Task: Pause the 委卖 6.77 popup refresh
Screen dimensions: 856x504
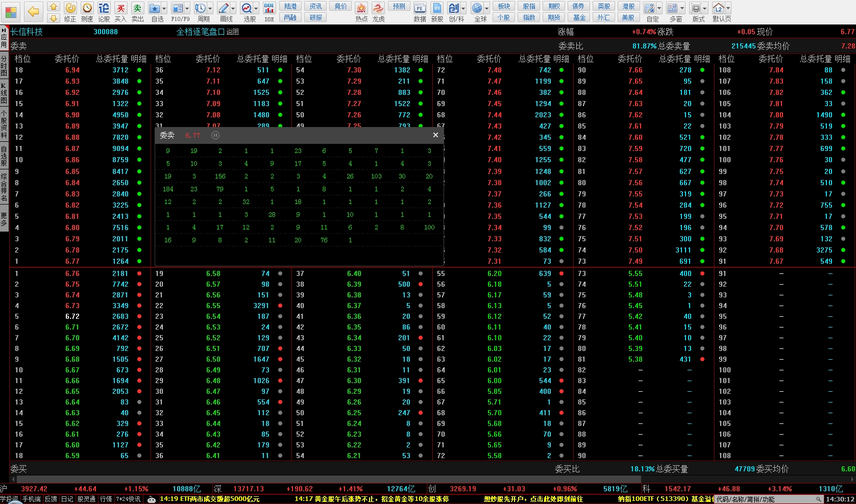Action: pos(215,135)
